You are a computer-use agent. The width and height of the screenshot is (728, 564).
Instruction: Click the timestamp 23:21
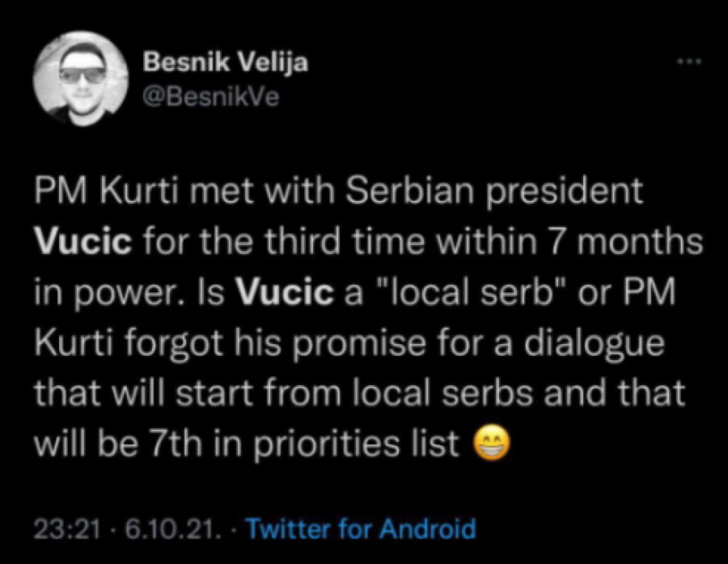pyautogui.click(x=62, y=527)
